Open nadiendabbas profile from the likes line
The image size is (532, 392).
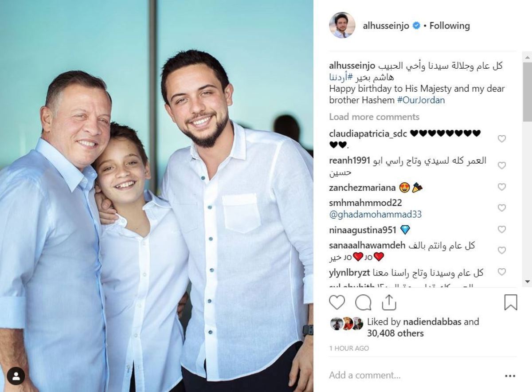pyautogui.click(x=432, y=322)
